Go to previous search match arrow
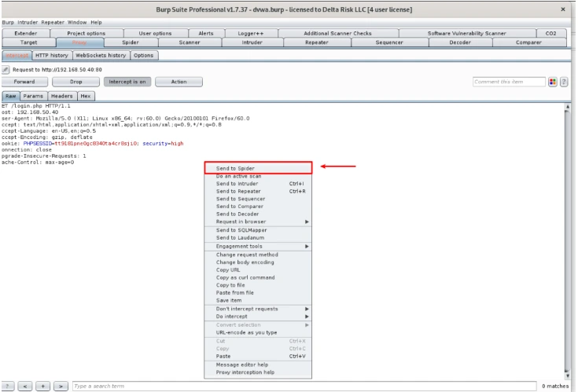 25,386
